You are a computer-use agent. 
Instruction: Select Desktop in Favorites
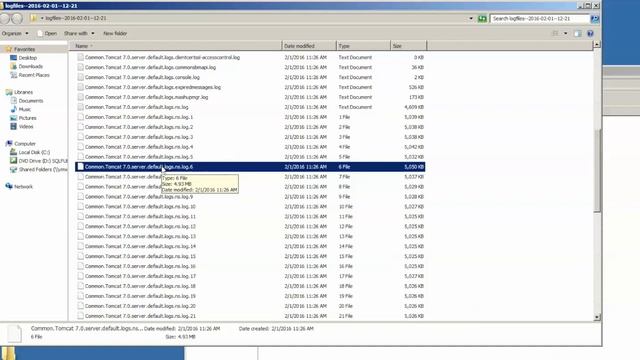point(28,58)
